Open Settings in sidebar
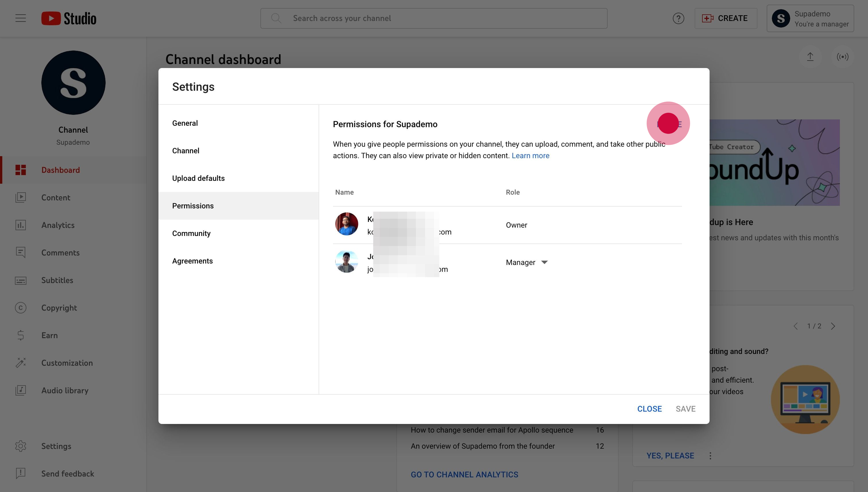Image resolution: width=868 pixels, height=492 pixels. pyautogui.click(x=73, y=446)
